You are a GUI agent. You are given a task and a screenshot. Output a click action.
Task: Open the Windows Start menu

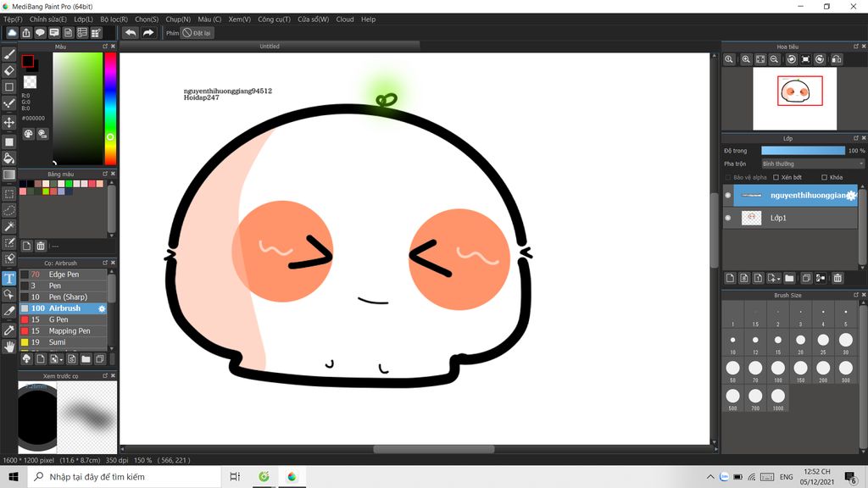point(14,477)
